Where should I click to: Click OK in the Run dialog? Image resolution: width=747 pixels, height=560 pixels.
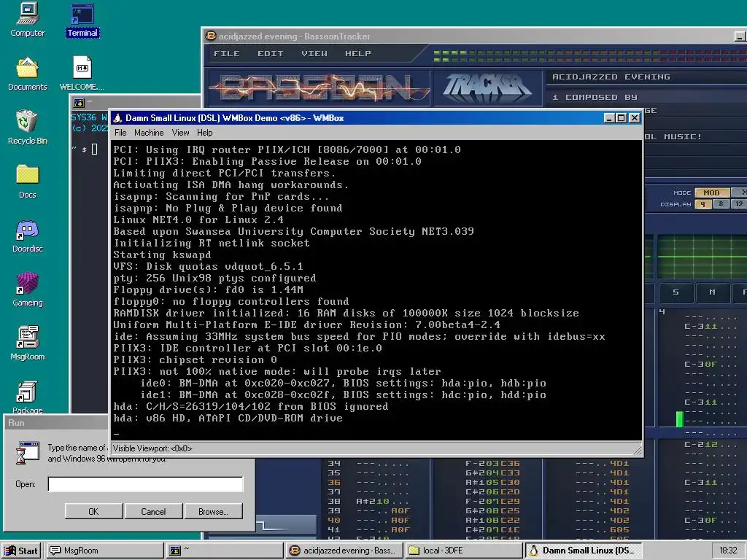pos(93,511)
